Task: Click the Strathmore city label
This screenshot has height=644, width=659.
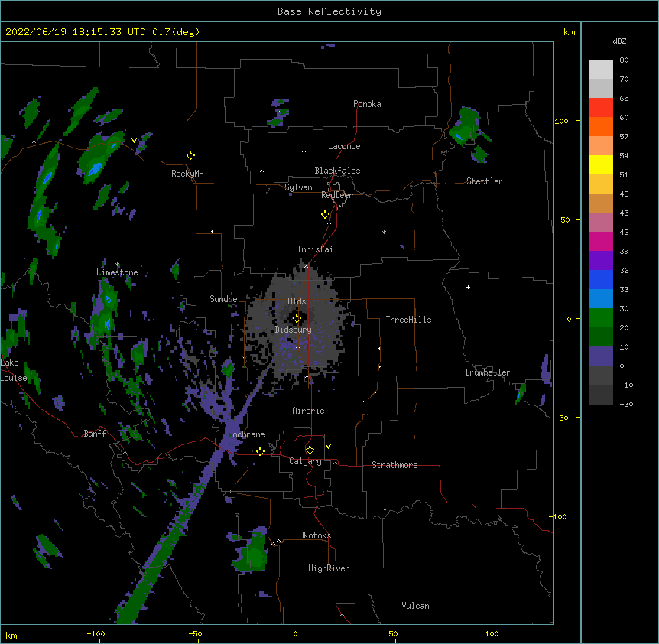Action: (x=394, y=465)
